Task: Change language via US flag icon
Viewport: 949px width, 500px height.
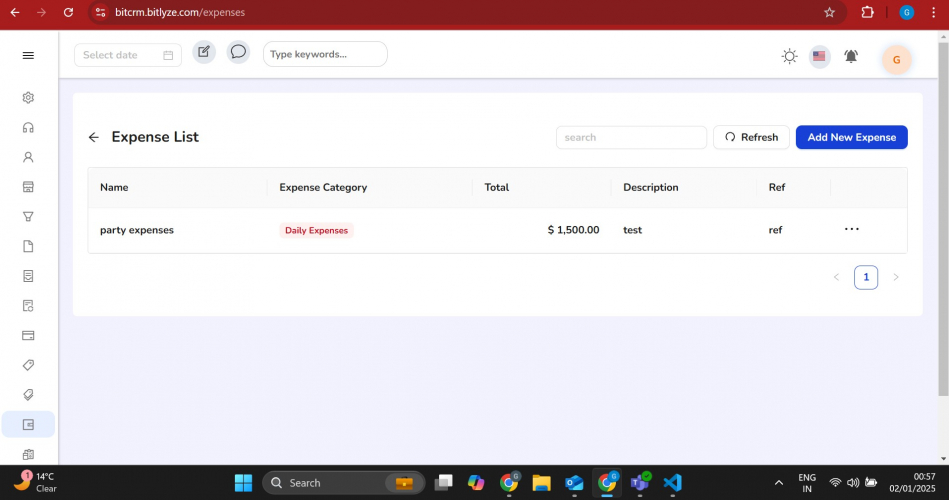Action: pyautogui.click(x=819, y=56)
